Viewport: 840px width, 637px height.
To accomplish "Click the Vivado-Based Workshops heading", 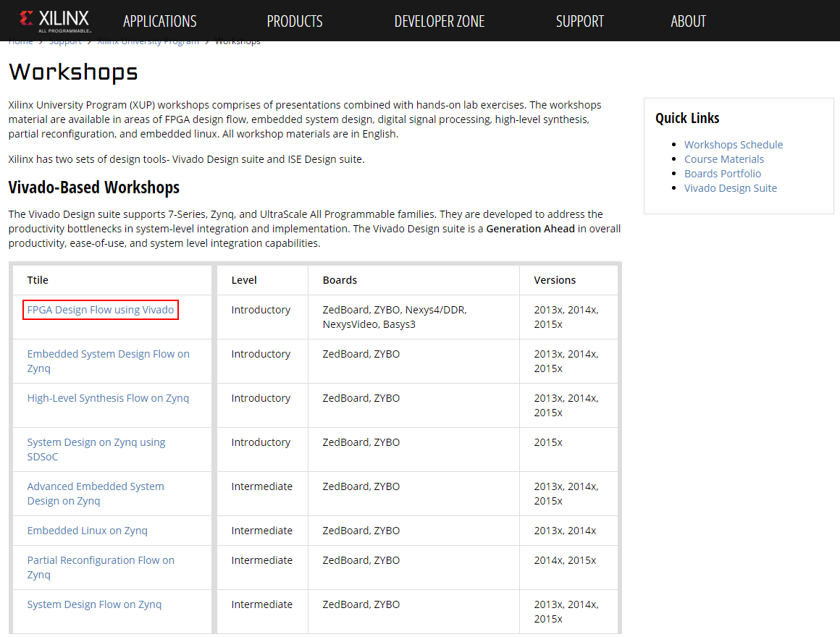I will tap(93, 187).
